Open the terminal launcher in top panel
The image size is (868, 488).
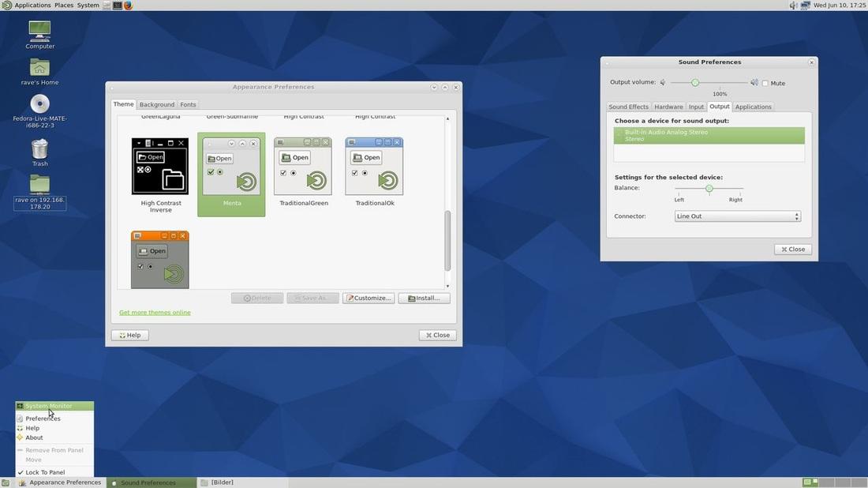coord(117,5)
